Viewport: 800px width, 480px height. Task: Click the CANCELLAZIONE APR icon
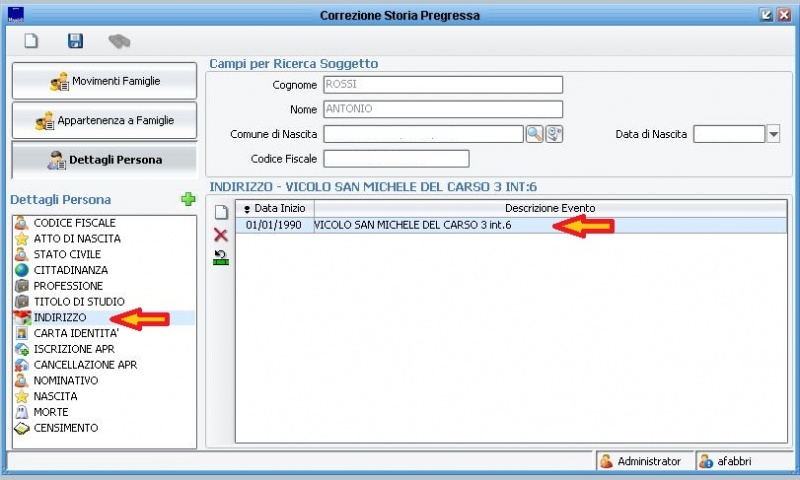pyautogui.click(x=21, y=365)
